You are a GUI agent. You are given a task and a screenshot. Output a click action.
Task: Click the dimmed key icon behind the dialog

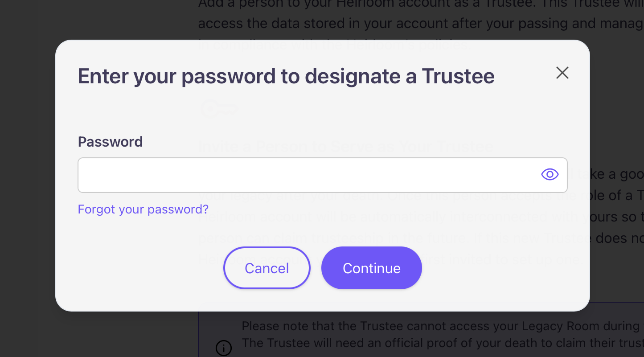[x=219, y=108]
